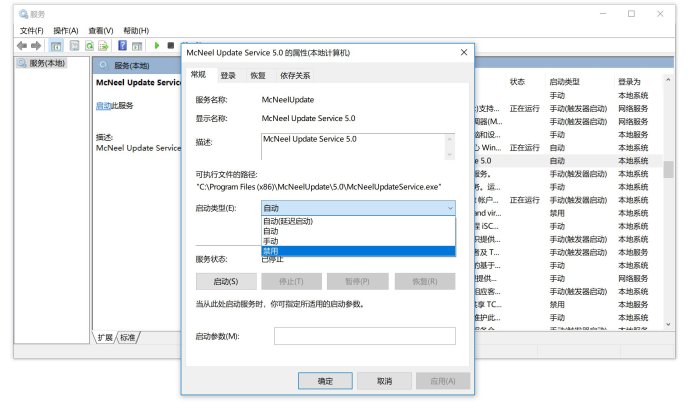Select the service row ending in iSC...
The image size is (690, 412).
pyautogui.click(x=569, y=226)
